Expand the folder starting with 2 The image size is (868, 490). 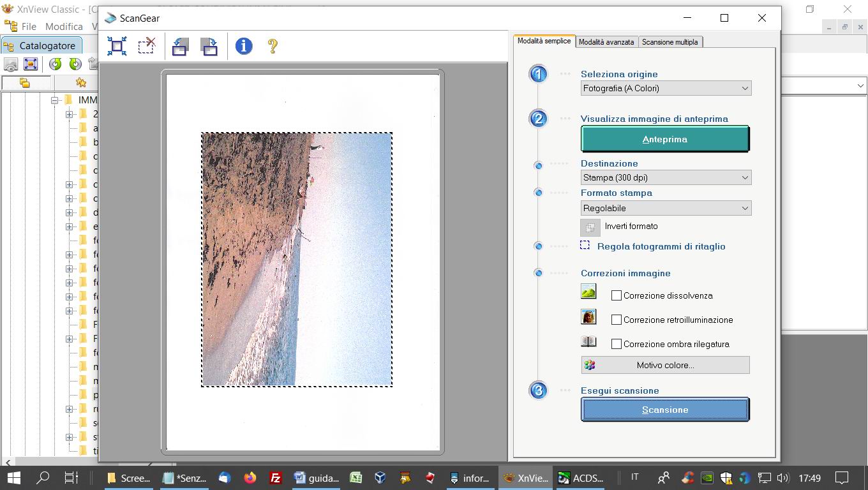(70, 114)
